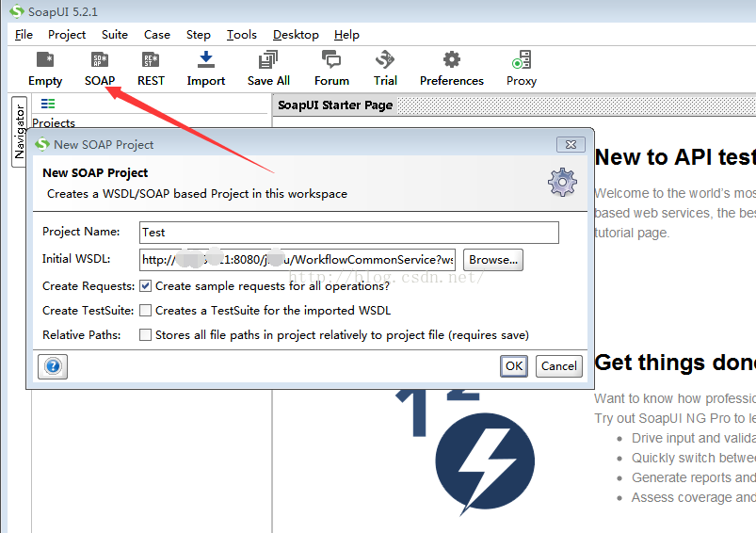
Task: Click OK in New SOAP Project dialog
Action: [513, 366]
